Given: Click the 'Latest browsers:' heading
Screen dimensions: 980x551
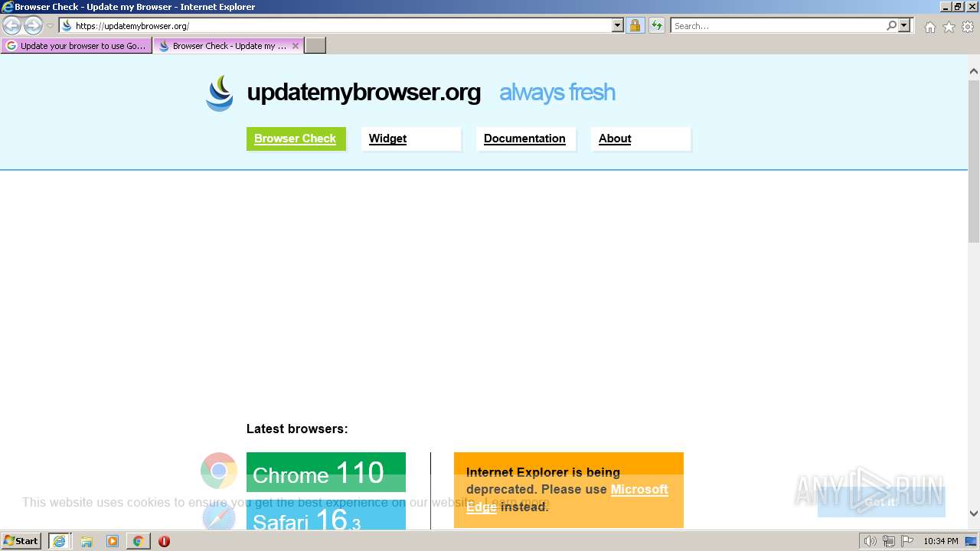Looking at the screenshot, I should tap(297, 429).
